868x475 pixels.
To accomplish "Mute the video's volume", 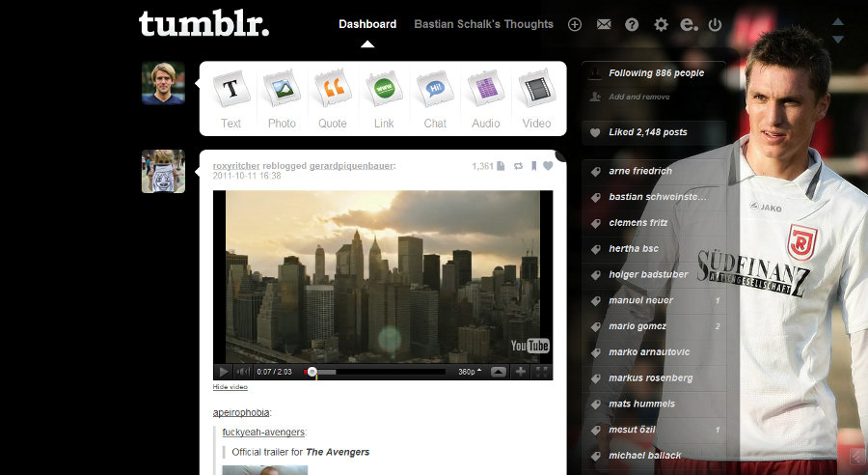I will click(x=243, y=372).
